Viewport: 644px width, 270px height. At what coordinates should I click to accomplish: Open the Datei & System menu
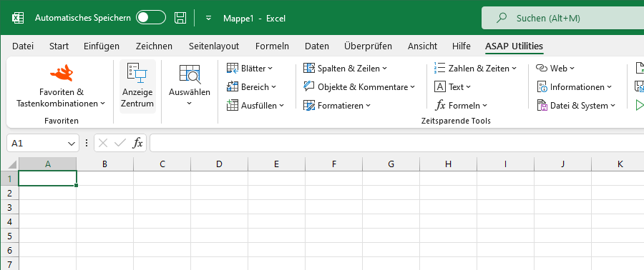click(577, 106)
